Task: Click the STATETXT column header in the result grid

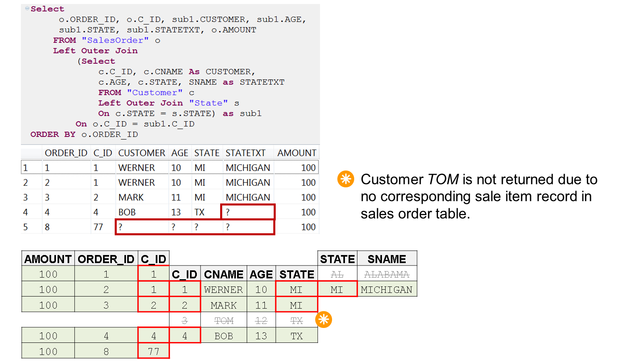Action: pyautogui.click(x=246, y=153)
